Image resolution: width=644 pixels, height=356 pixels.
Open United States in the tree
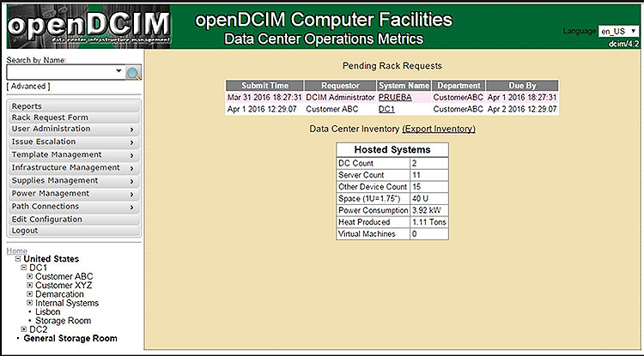(52, 259)
